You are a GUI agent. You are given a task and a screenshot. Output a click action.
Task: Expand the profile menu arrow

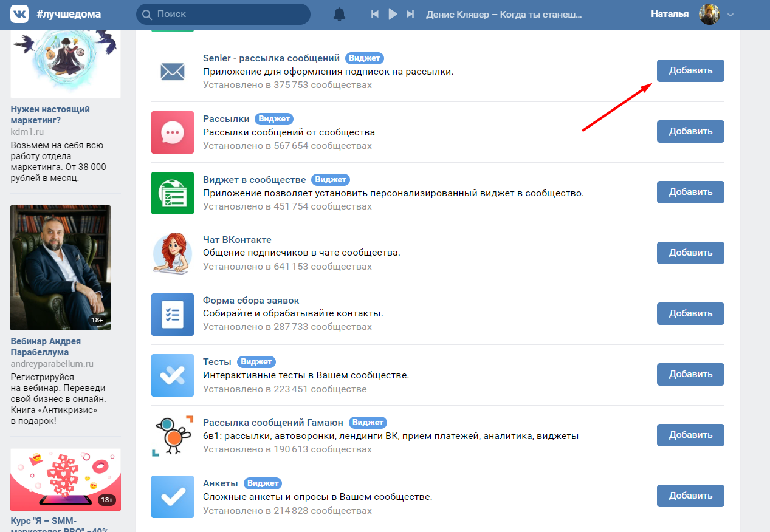click(730, 15)
